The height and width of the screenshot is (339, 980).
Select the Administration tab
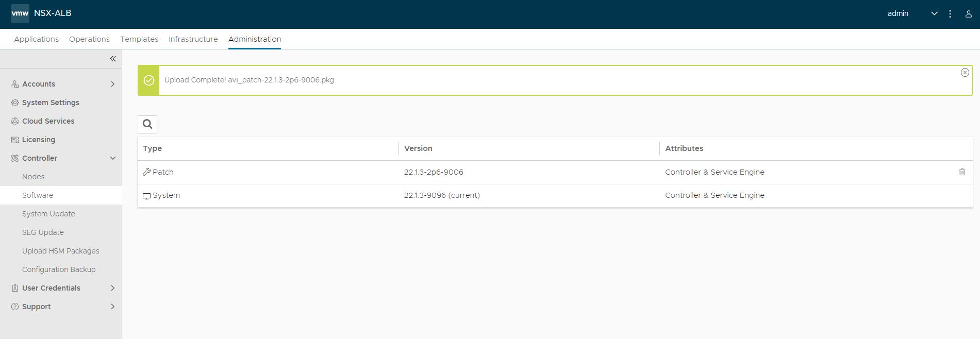pyautogui.click(x=255, y=39)
